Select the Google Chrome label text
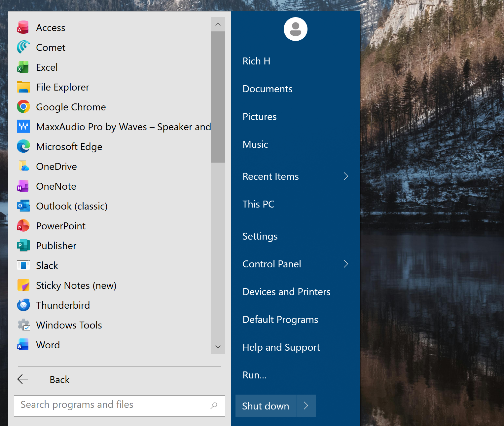The width and height of the screenshot is (504, 426). (x=71, y=107)
